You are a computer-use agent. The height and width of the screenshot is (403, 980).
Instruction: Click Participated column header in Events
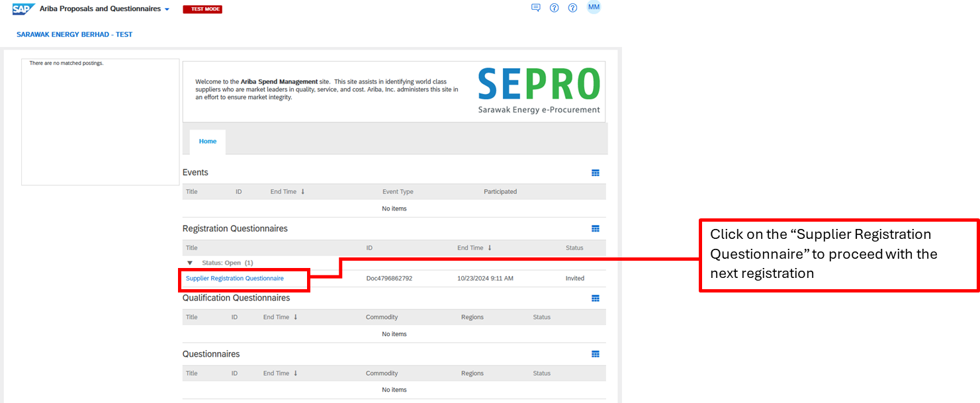[500, 192]
